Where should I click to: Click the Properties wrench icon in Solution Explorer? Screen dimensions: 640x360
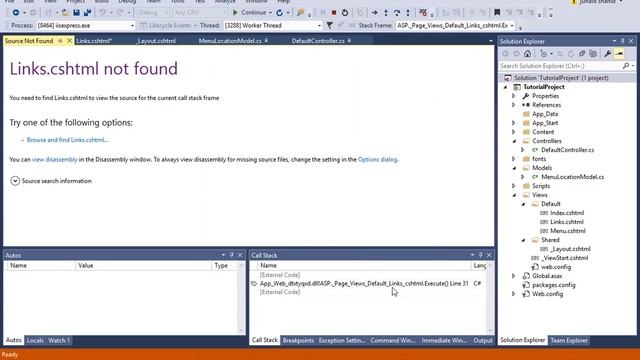pyautogui.click(x=608, y=53)
